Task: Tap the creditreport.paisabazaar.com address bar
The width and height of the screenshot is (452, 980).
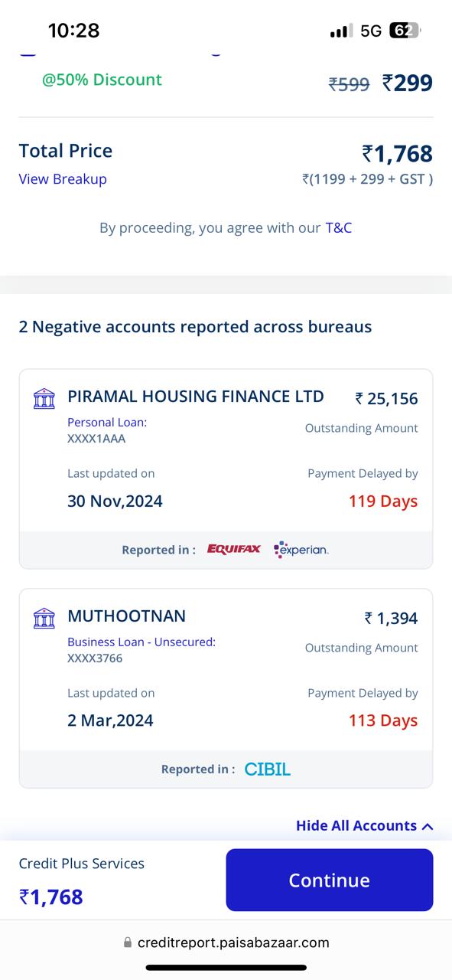Action: [226, 942]
